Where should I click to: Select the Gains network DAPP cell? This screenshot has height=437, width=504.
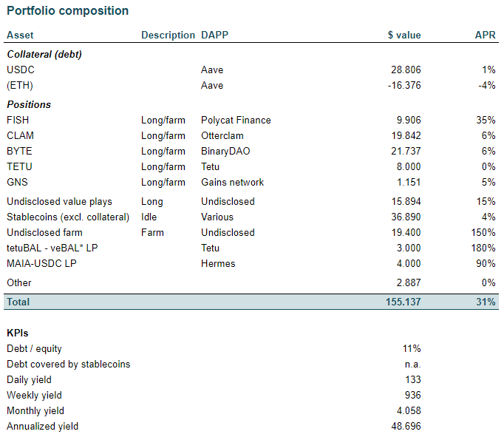(x=232, y=183)
